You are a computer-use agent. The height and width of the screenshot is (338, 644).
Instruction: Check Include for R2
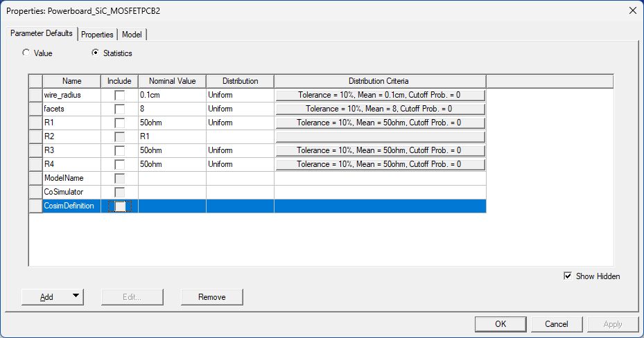pos(119,137)
